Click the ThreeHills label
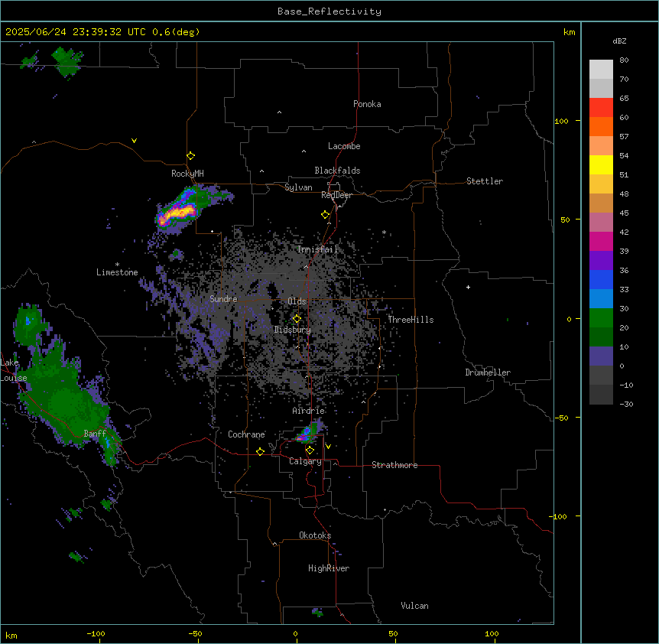Screen dimensions: 659x644 click(x=411, y=320)
